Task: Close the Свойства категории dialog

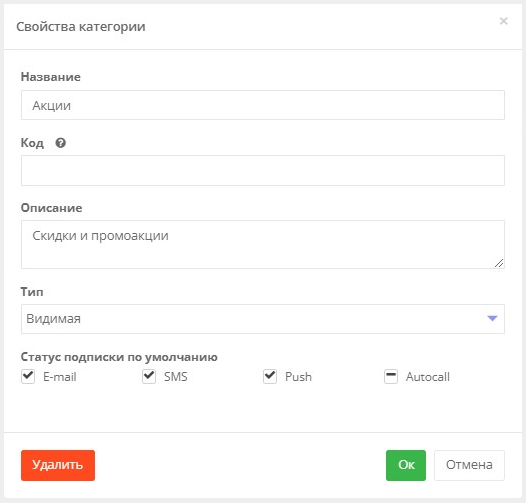Action: (503, 21)
